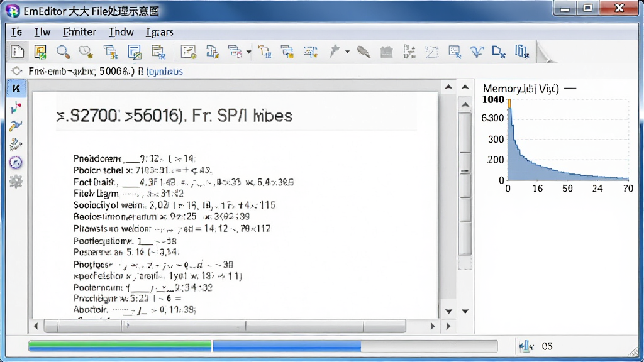Viewport: 644px width, 362px height.
Task: Click the wrench tool in the toolbar
Action: [x=363, y=52]
